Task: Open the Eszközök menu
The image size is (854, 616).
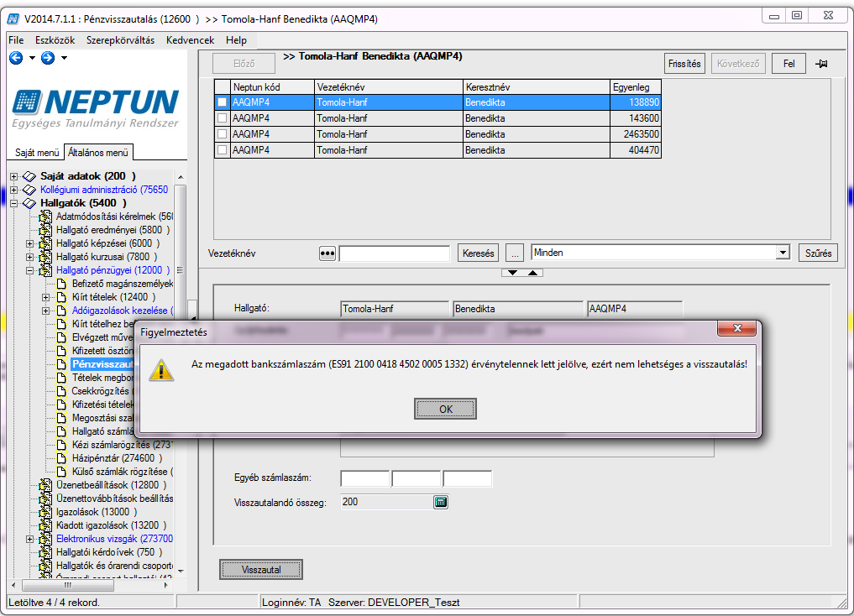Action: (x=55, y=40)
